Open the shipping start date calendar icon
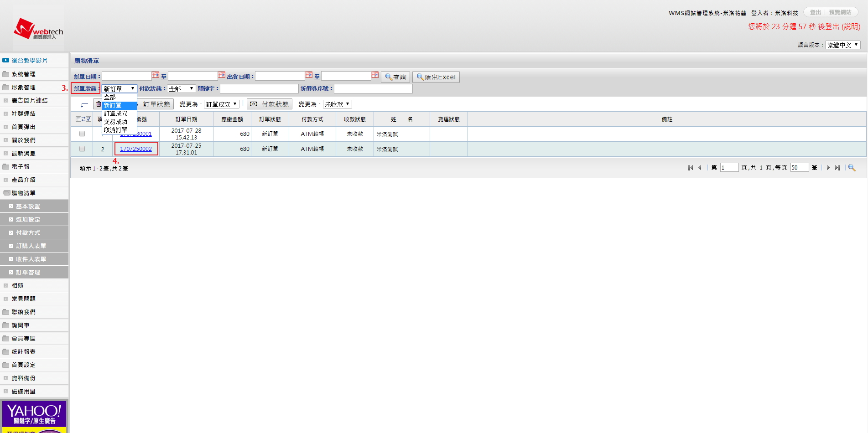The height and width of the screenshot is (433, 868). click(x=309, y=75)
